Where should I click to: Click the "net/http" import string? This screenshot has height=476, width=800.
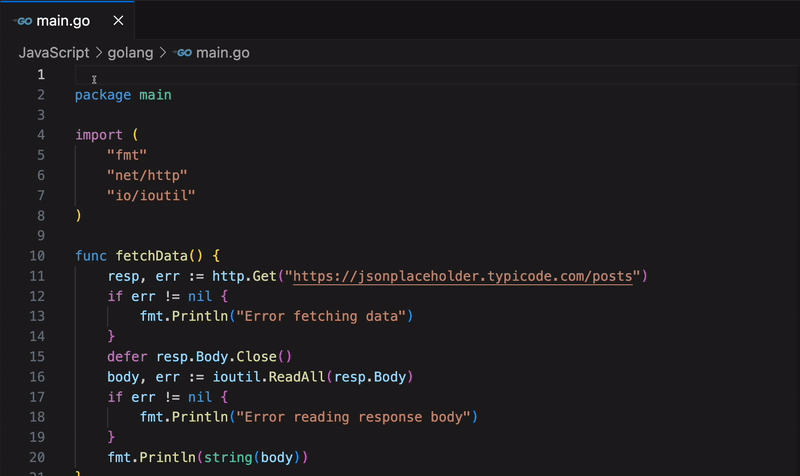pos(147,175)
